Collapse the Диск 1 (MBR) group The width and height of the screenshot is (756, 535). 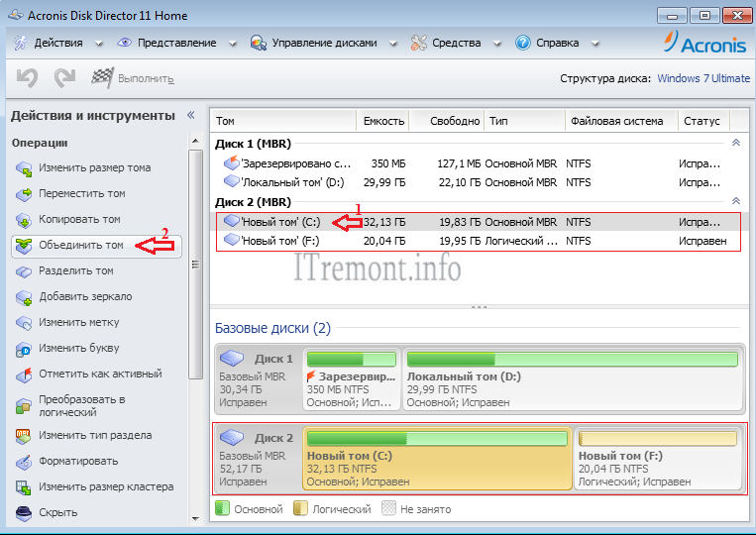tap(736, 143)
